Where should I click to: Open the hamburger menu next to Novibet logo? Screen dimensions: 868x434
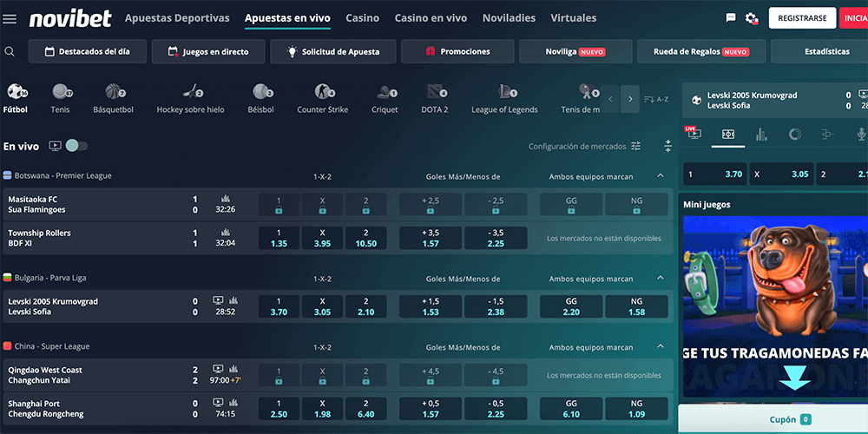point(10,19)
